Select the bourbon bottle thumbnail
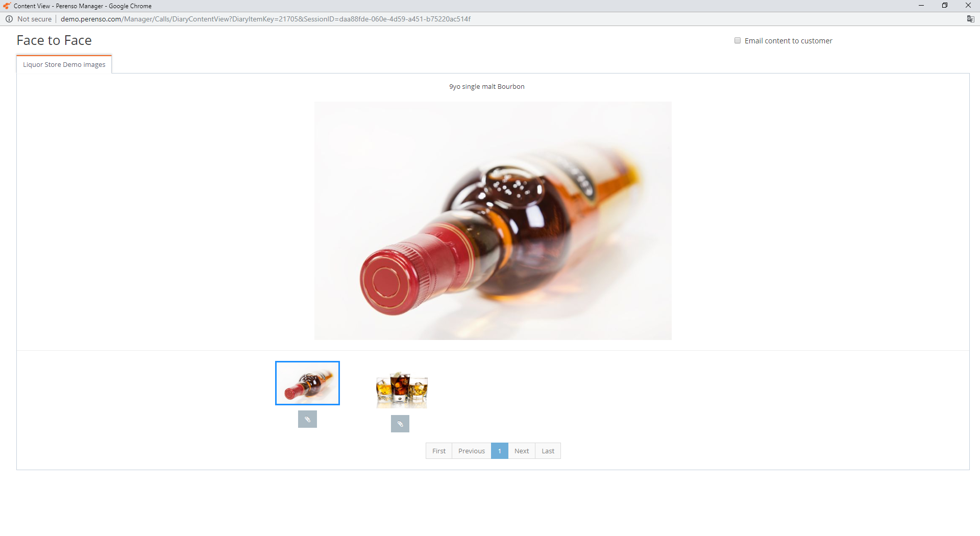The image size is (980, 536). 307,383
